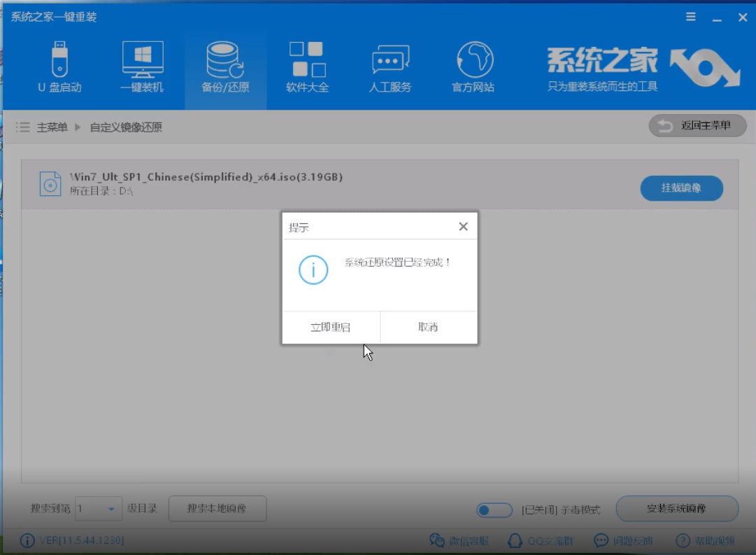
Task: Open 问题反馈 feedback
Action: [x=616, y=540]
